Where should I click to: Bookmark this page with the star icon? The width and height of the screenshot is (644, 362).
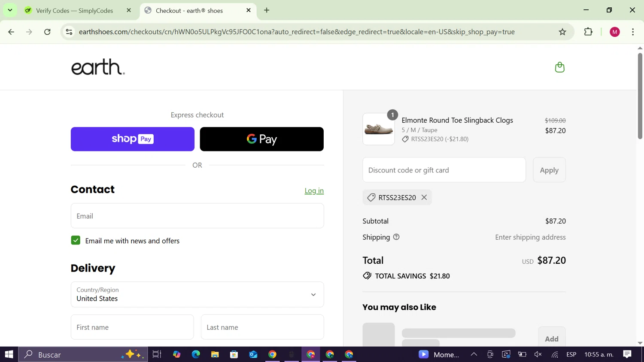(x=562, y=32)
